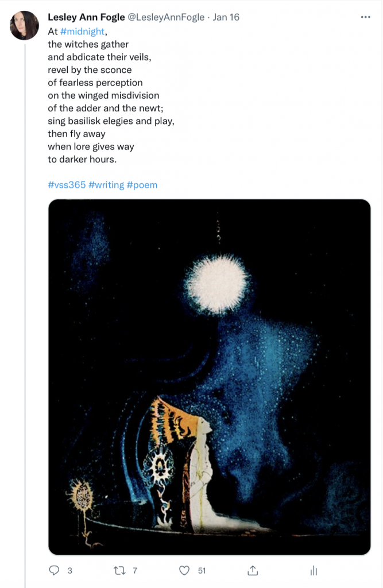Viewport: 383px width, 588px height.
Task: Click the tweet poem text body
Action: pos(111,95)
